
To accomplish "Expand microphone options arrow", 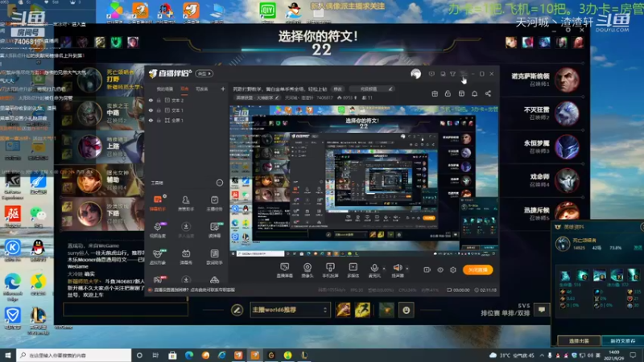I will click(384, 269).
